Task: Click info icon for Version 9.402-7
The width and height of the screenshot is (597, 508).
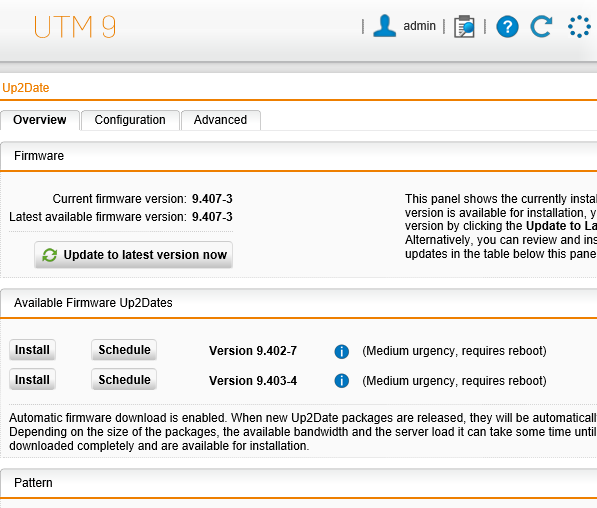Action: 342,351
